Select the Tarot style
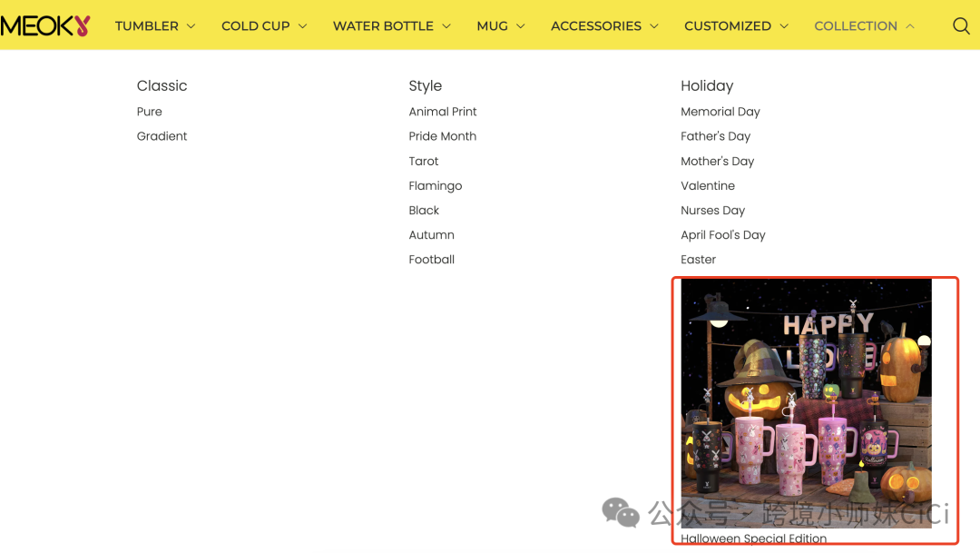This screenshot has width=980, height=553. click(x=424, y=162)
